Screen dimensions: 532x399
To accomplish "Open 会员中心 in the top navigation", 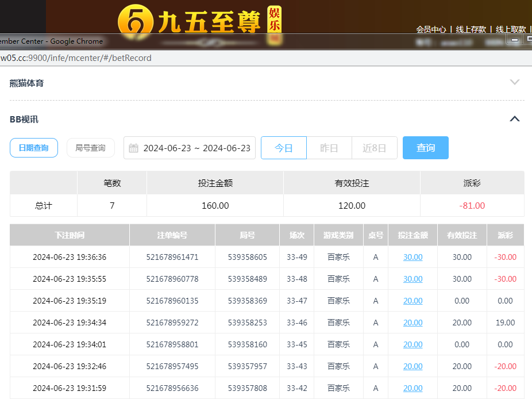I will click(x=431, y=29).
